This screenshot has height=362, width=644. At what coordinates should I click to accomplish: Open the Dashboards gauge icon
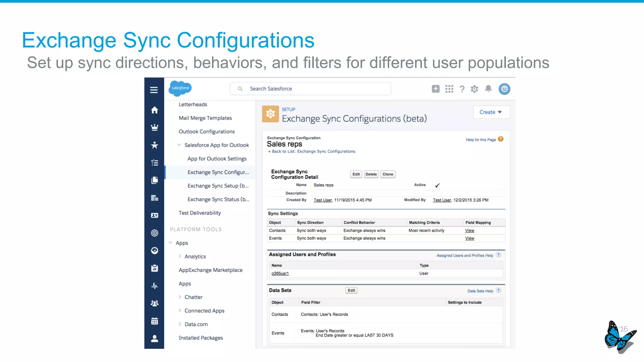154,250
